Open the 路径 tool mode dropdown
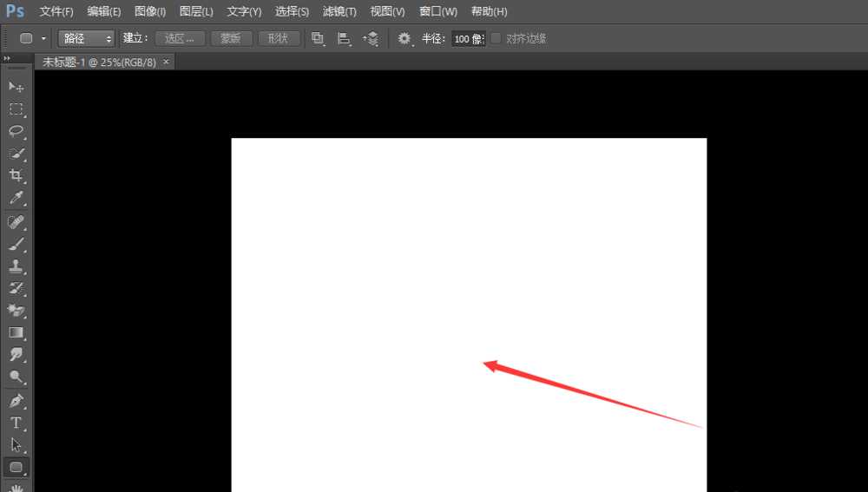868x492 pixels. (86, 38)
